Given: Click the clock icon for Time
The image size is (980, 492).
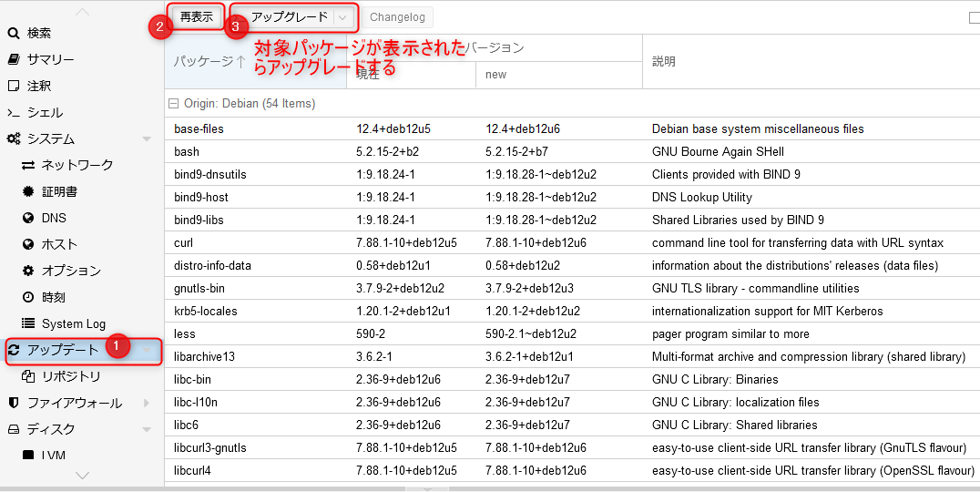Looking at the screenshot, I should tap(28, 298).
